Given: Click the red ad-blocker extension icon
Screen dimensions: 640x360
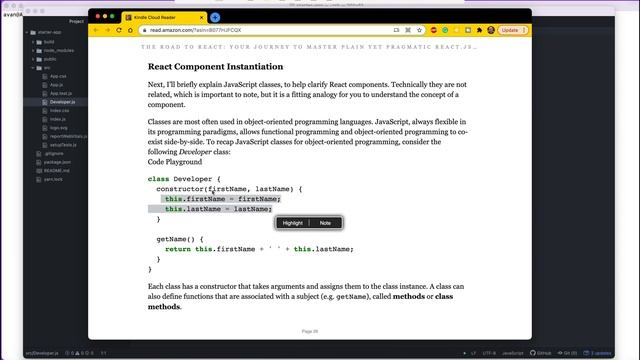Looking at the screenshot, I should click(433, 30).
